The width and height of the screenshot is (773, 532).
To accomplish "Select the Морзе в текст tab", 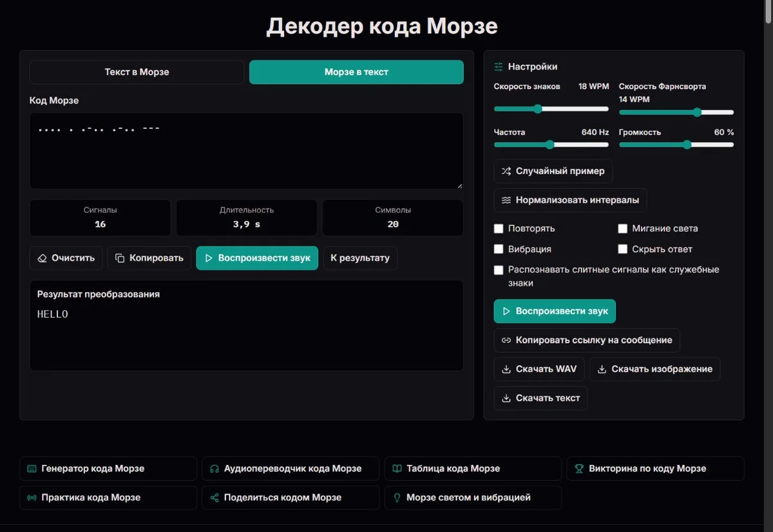I will click(356, 72).
